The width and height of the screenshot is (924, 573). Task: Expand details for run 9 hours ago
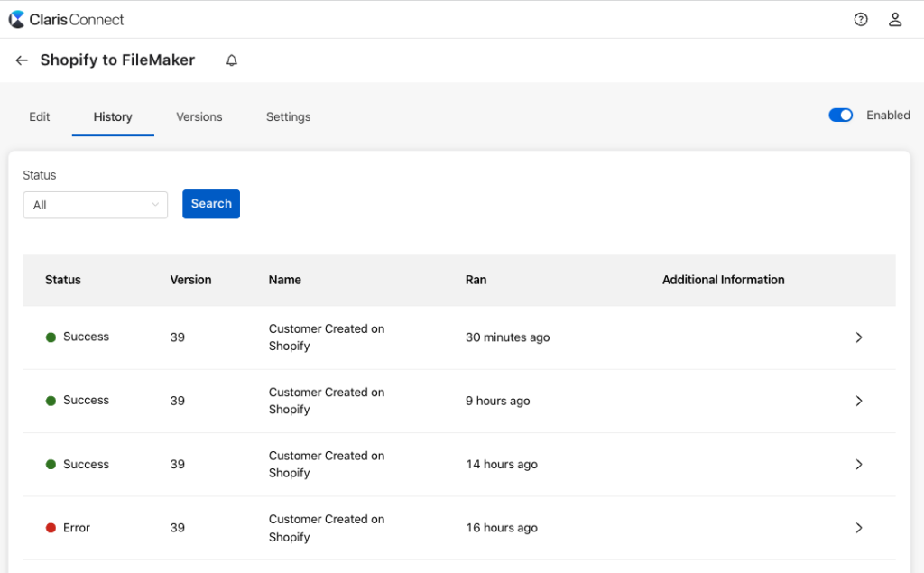(859, 401)
